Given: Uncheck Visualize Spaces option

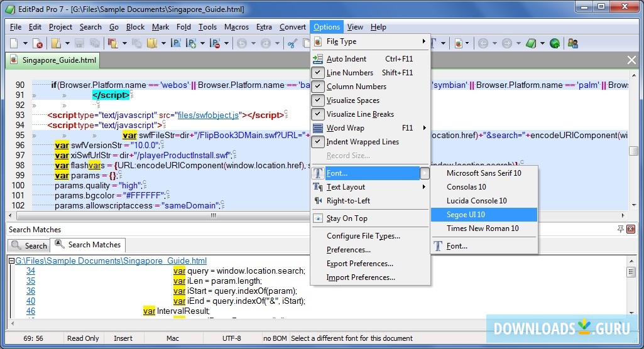Looking at the screenshot, I should [370, 100].
